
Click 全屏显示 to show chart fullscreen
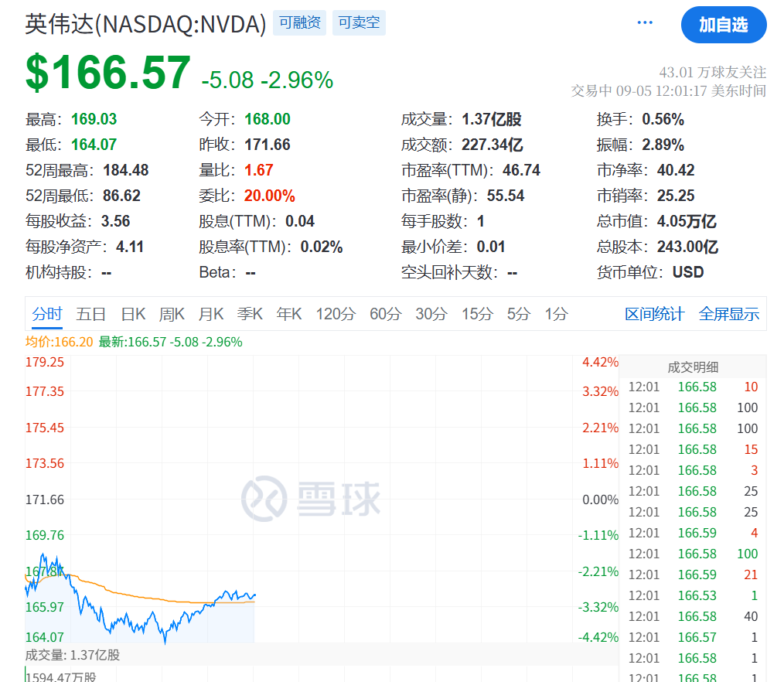pyautogui.click(x=729, y=314)
